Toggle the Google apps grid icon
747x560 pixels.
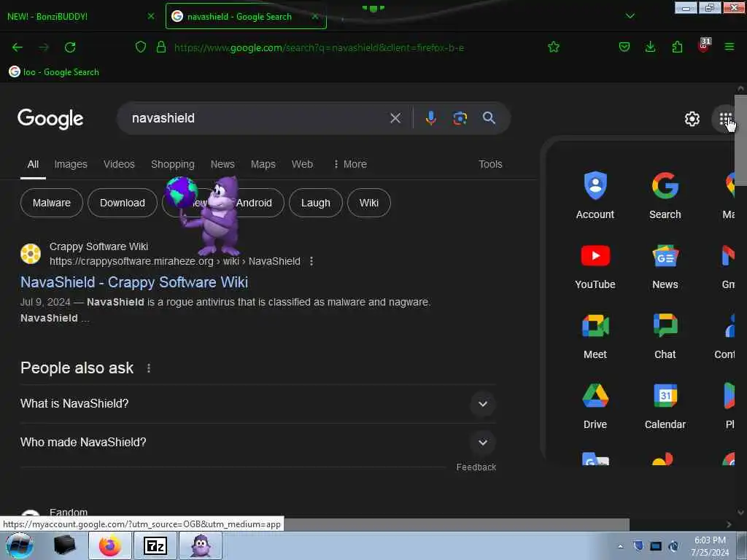725,119
